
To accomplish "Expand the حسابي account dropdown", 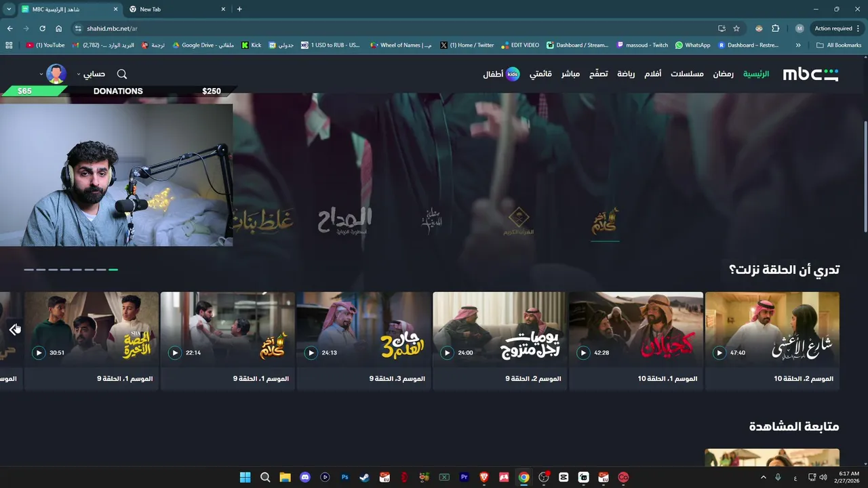I will click(x=91, y=74).
